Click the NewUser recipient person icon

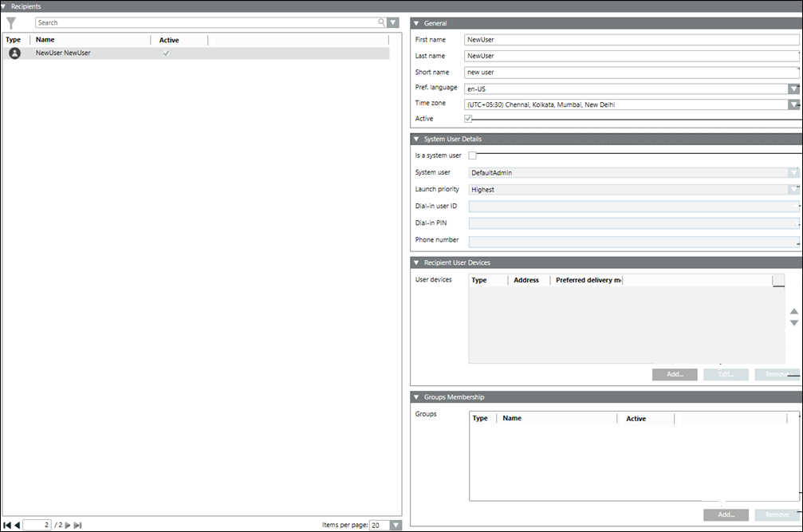tap(14, 53)
